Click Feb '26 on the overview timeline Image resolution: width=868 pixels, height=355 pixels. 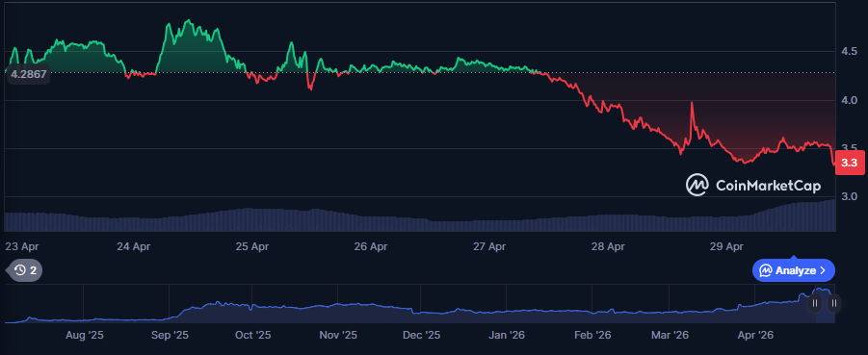(592, 335)
